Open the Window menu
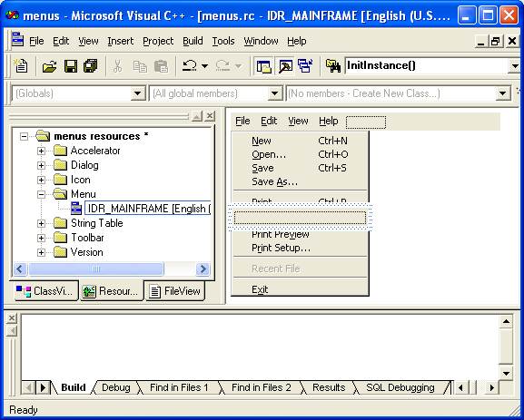 coord(261,41)
